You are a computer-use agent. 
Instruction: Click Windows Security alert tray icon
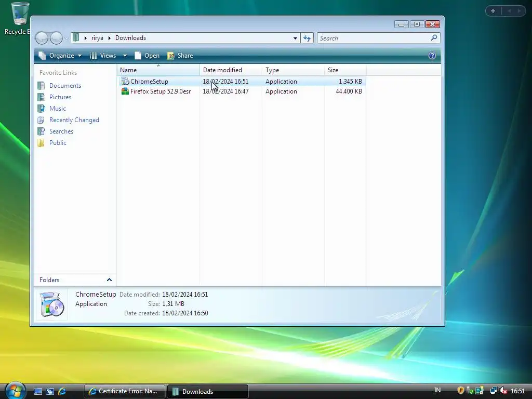(x=460, y=391)
